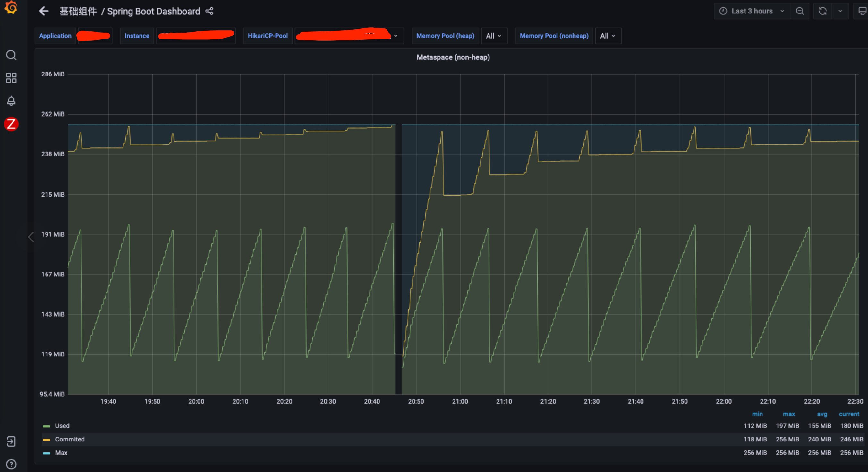Zoom out the time range

pyautogui.click(x=800, y=11)
